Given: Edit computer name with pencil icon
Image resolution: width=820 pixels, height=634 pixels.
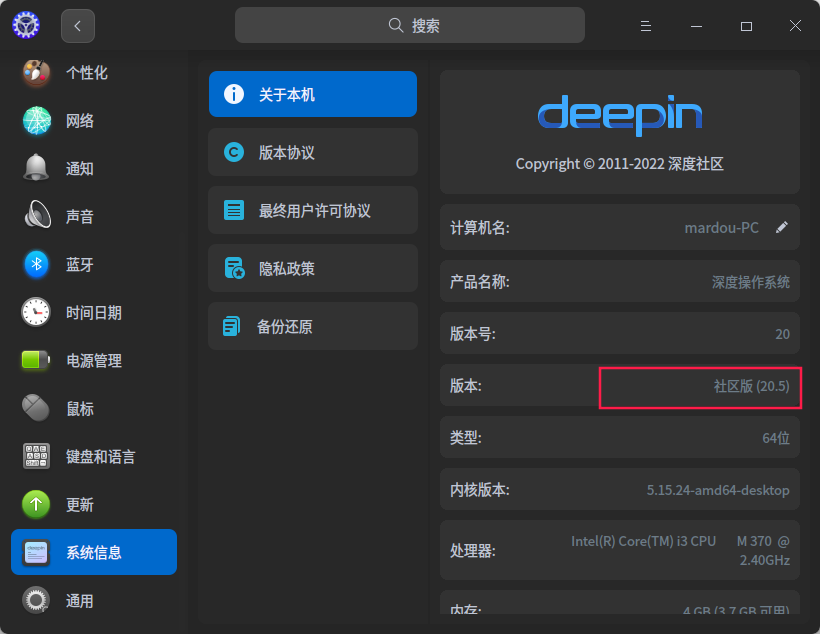Looking at the screenshot, I should [x=782, y=227].
